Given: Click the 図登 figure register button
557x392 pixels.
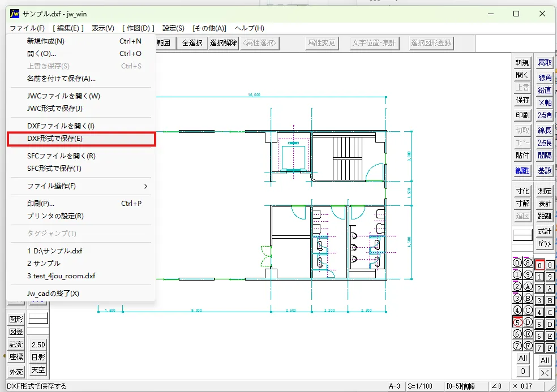Looking at the screenshot, I should [x=16, y=331].
